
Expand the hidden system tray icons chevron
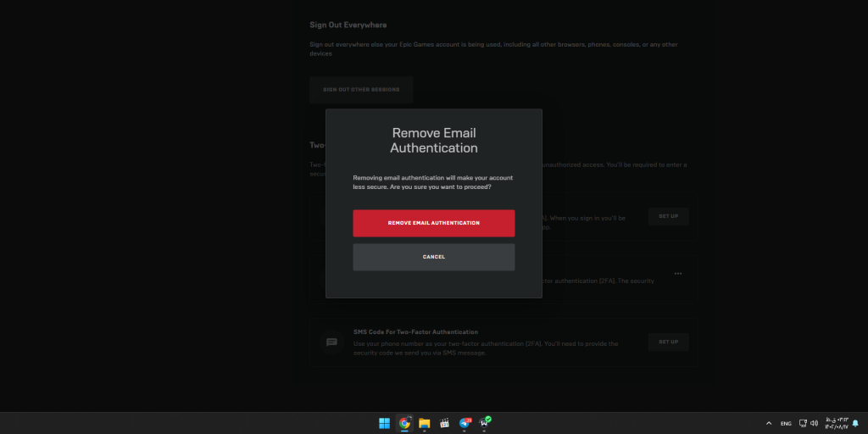tap(769, 423)
